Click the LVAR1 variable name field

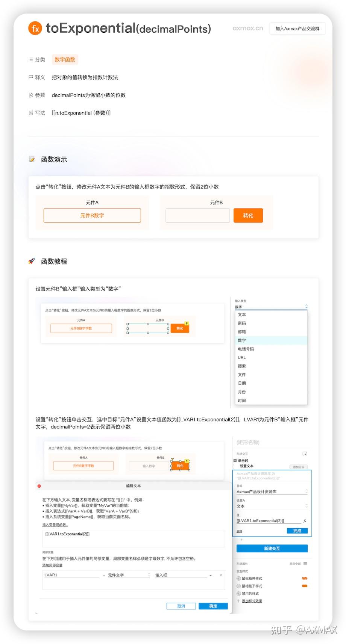(x=71, y=575)
